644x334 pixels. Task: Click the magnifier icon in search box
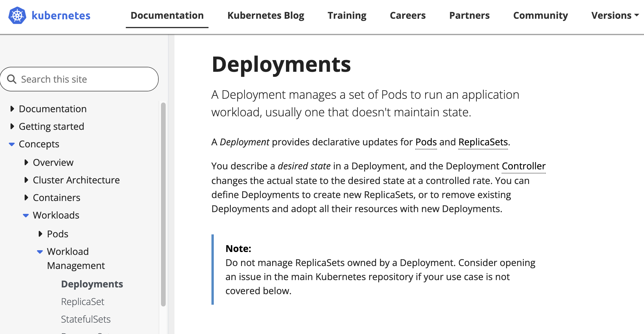point(12,79)
